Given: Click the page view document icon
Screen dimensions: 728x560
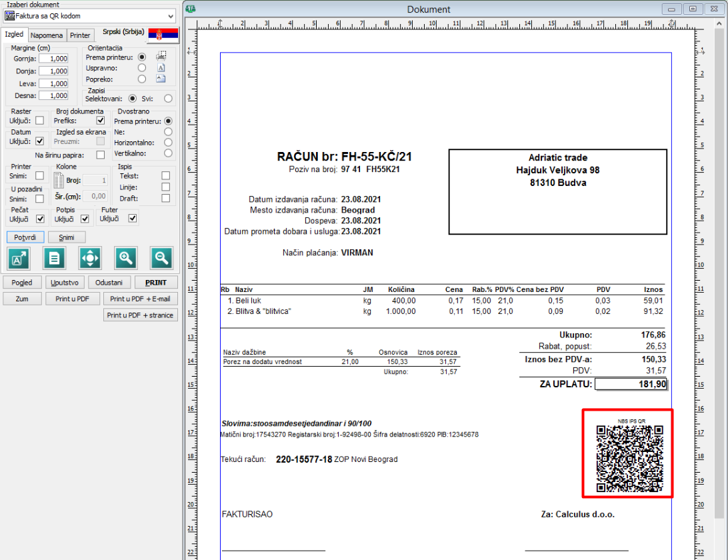Looking at the screenshot, I should click(54, 258).
